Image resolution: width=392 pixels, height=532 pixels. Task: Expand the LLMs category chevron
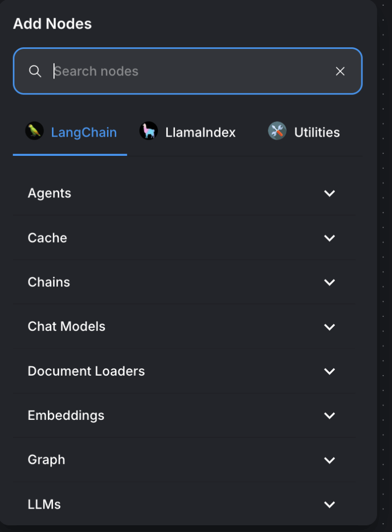pyautogui.click(x=329, y=504)
